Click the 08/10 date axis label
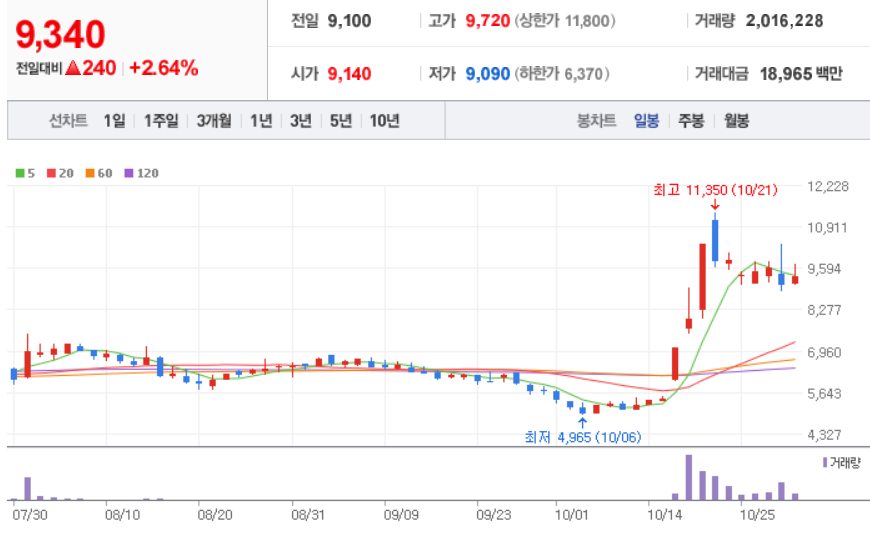Image resolution: width=870 pixels, height=540 pixels. pyautogui.click(x=123, y=515)
